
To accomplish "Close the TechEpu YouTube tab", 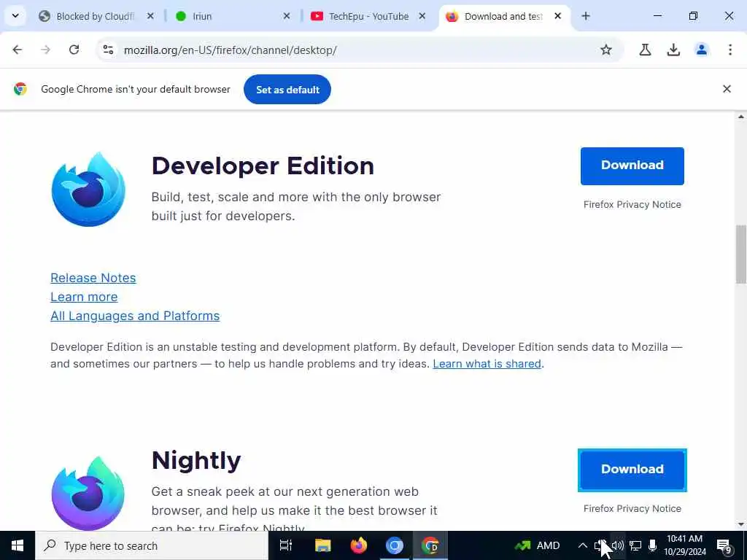I will point(422,16).
